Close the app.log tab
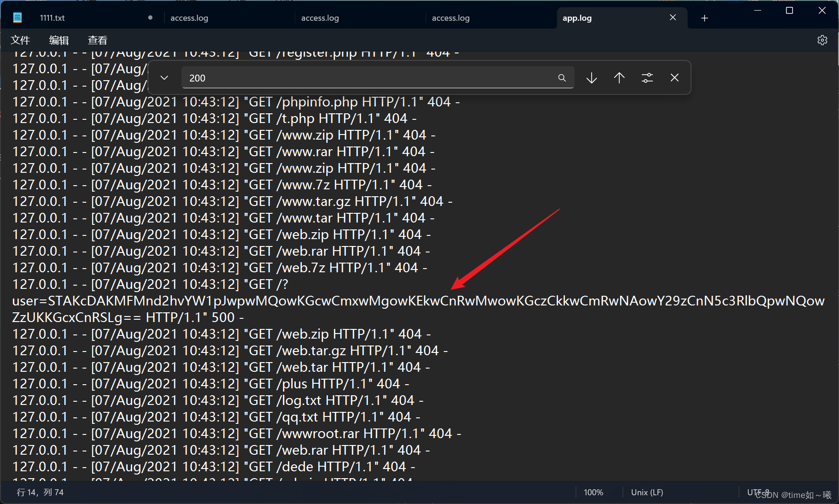Image resolution: width=839 pixels, height=504 pixels. click(673, 18)
